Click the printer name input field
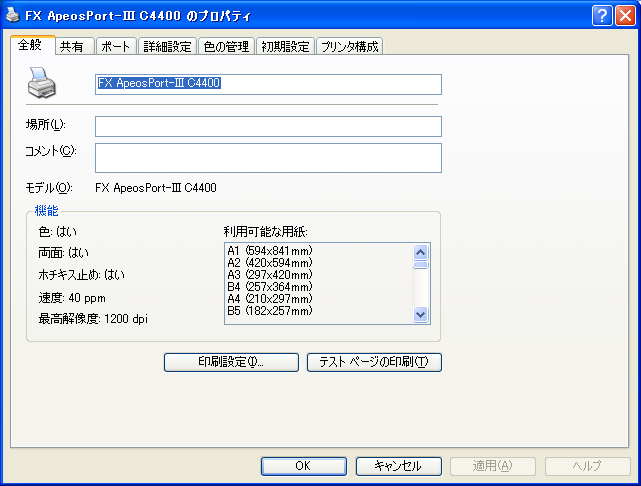 (268, 84)
